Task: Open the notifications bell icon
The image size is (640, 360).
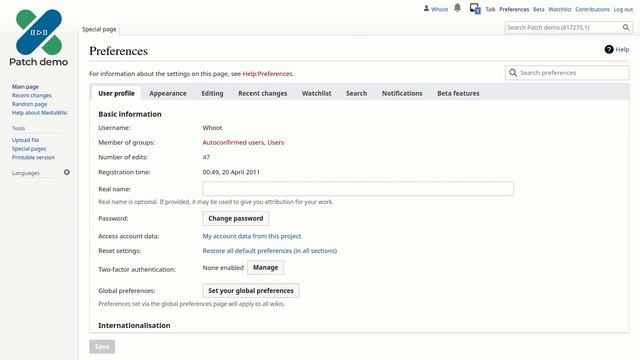Action: (458, 8)
